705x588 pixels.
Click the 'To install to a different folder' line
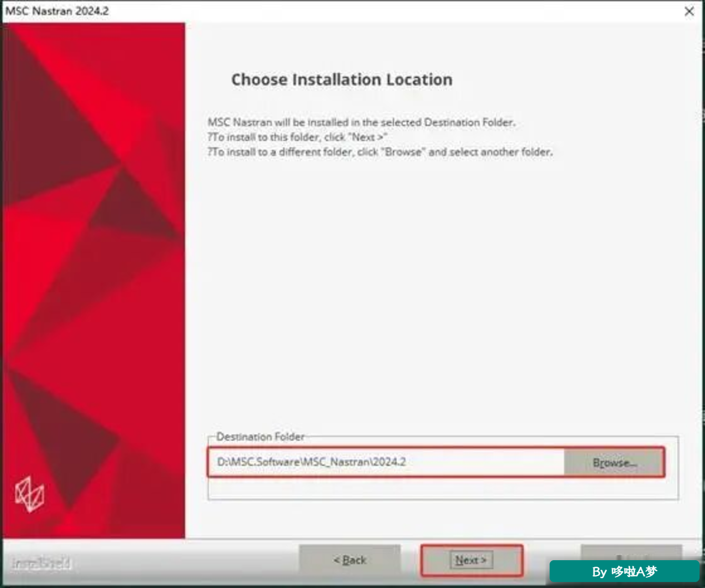[x=380, y=152]
